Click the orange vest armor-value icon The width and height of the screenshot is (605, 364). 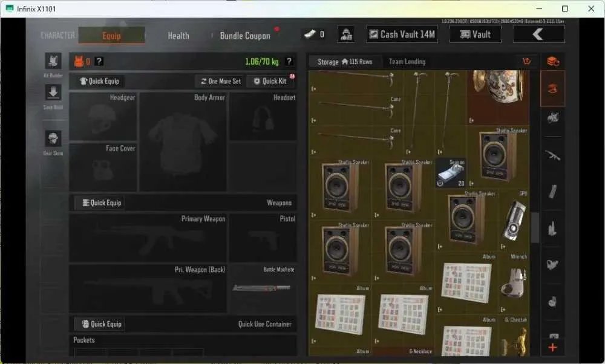(79, 62)
